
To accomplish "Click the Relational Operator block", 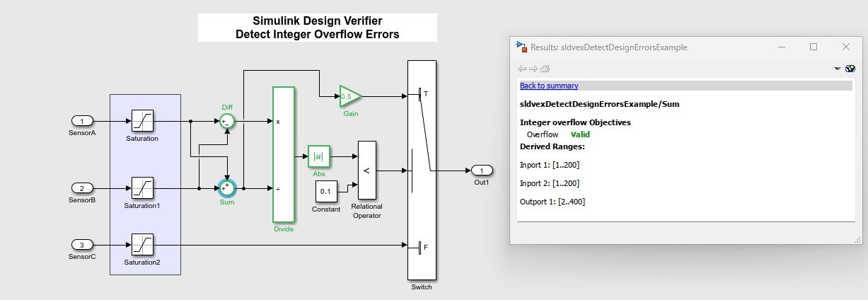I will [366, 170].
